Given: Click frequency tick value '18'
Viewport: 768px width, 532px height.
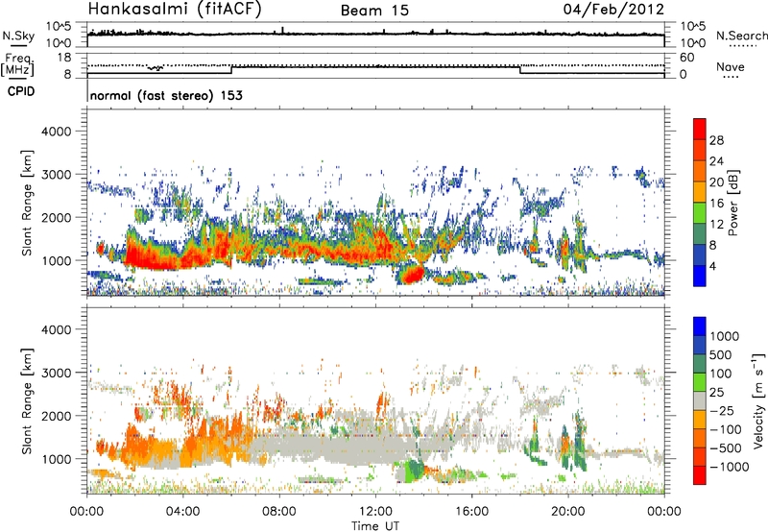Looking at the screenshot, I should coord(63,58).
